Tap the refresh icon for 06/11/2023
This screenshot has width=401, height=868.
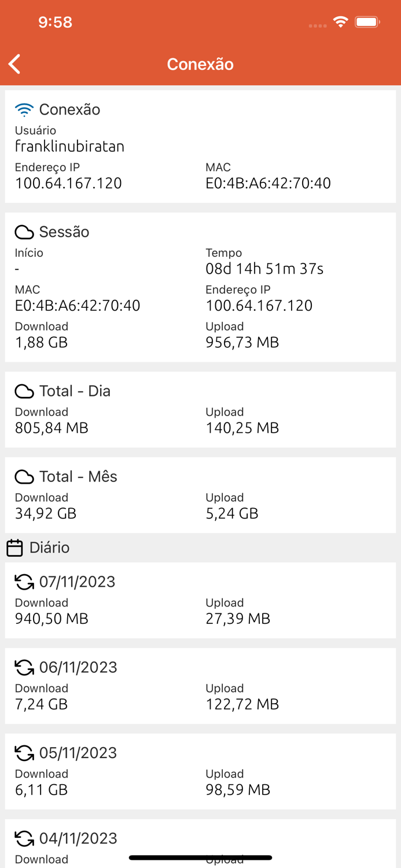(x=24, y=668)
